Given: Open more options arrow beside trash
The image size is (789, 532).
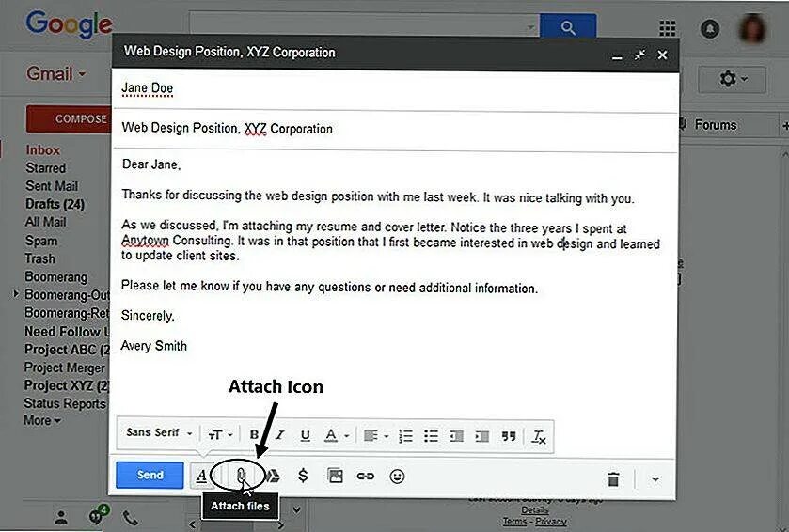Looking at the screenshot, I should 655,479.
